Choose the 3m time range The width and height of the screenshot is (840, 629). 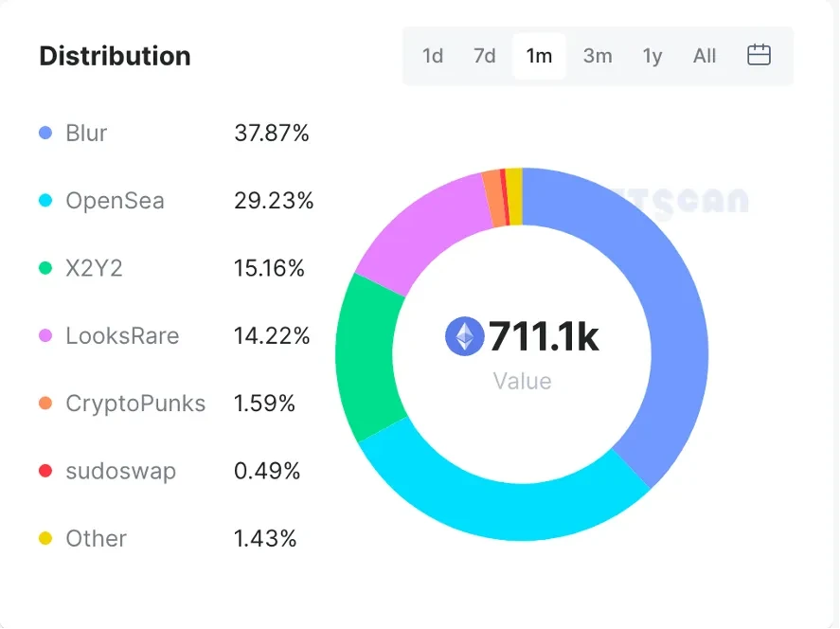point(598,56)
